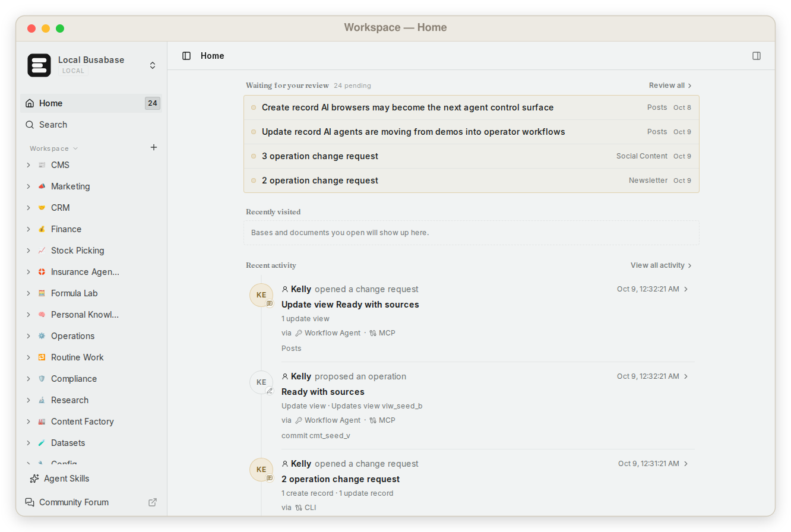Click the Research microscope icon

[x=42, y=400]
